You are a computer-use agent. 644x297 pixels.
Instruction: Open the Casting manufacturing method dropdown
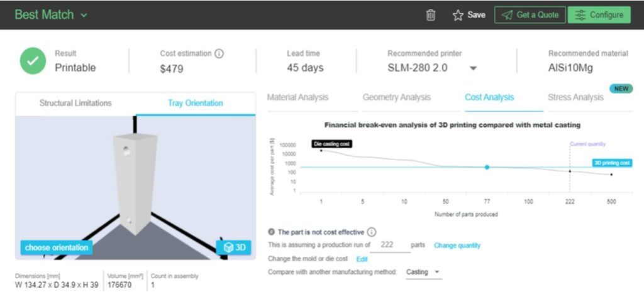423,272
